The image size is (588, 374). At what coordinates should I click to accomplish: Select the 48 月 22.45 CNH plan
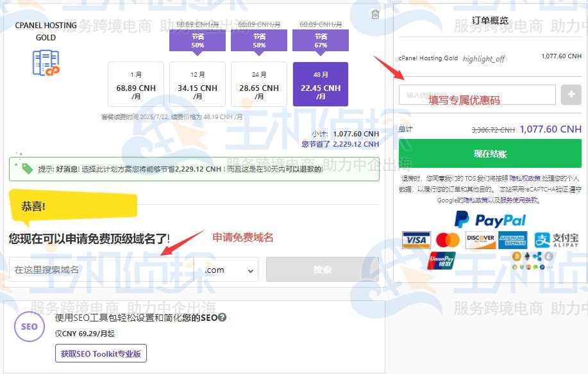click(320, 85)
